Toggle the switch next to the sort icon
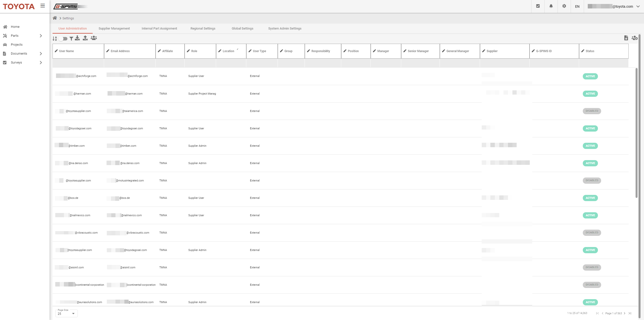 [63, 38]
